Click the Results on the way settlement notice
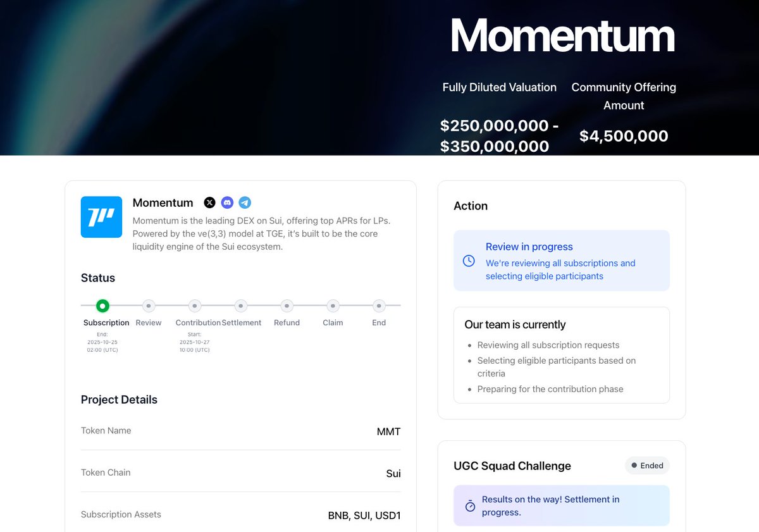The image size is (759, 532). tap(550, 505)
